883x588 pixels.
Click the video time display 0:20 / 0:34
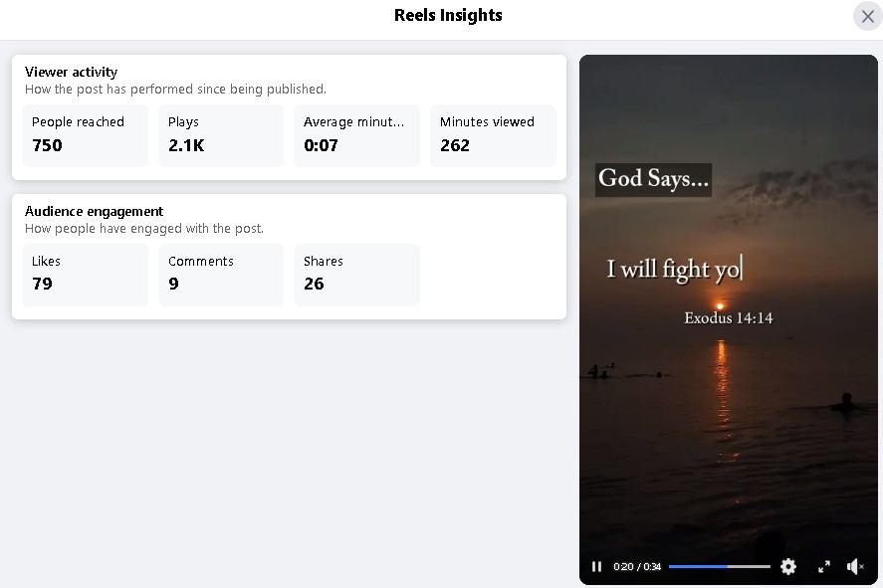pyautogui.click(x=637, y=566)
